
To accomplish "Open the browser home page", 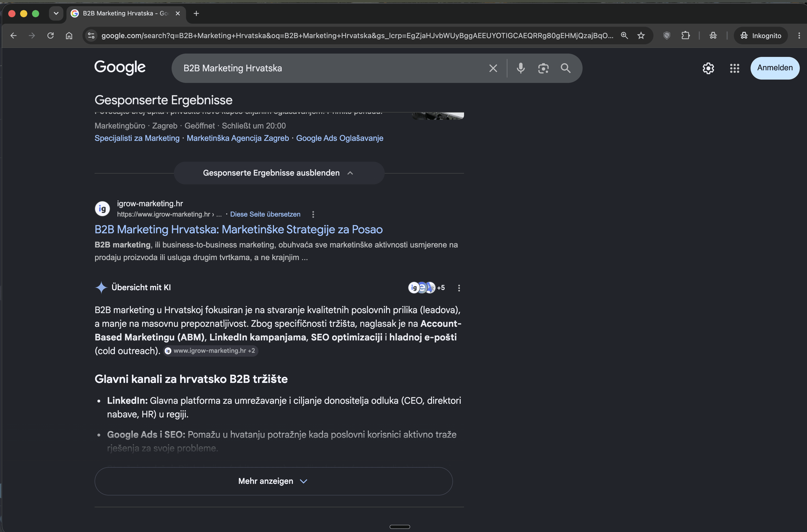I will 69,36.
